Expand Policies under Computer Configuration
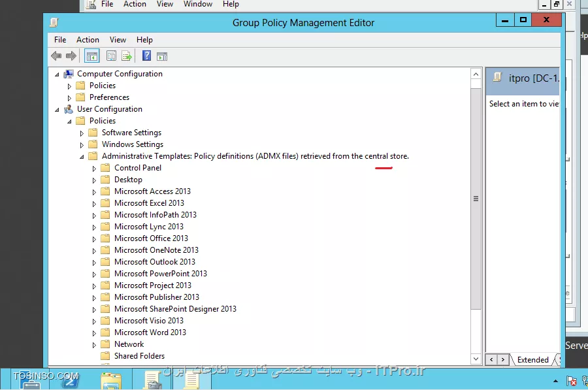Viewport: 588px width, 390px height. [x=69, y=86]
